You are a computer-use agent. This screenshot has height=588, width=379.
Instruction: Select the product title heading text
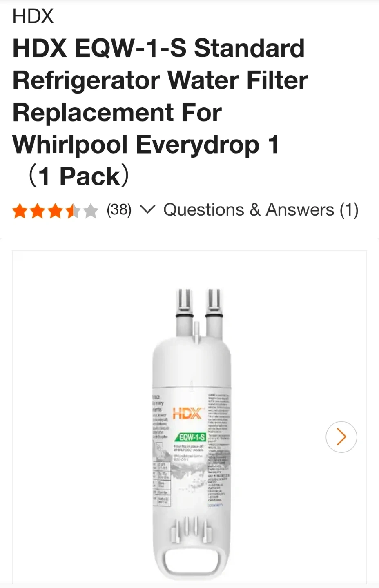pos(160,112)
